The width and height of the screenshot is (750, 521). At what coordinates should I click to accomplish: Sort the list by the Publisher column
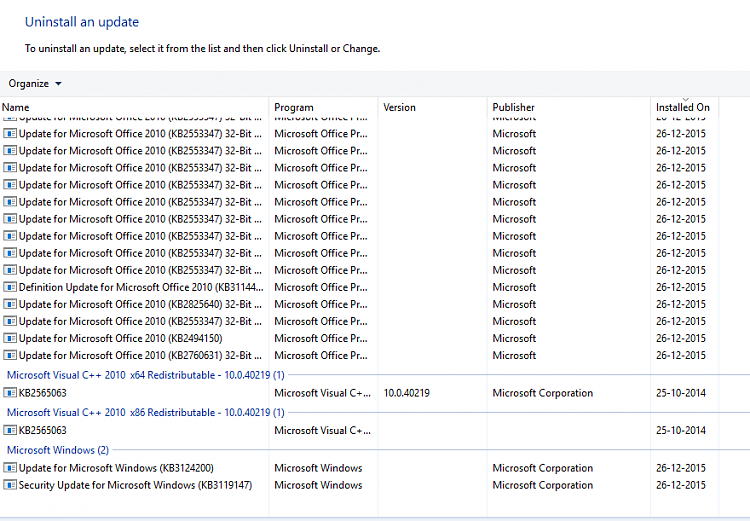click(x=569, y=107)
